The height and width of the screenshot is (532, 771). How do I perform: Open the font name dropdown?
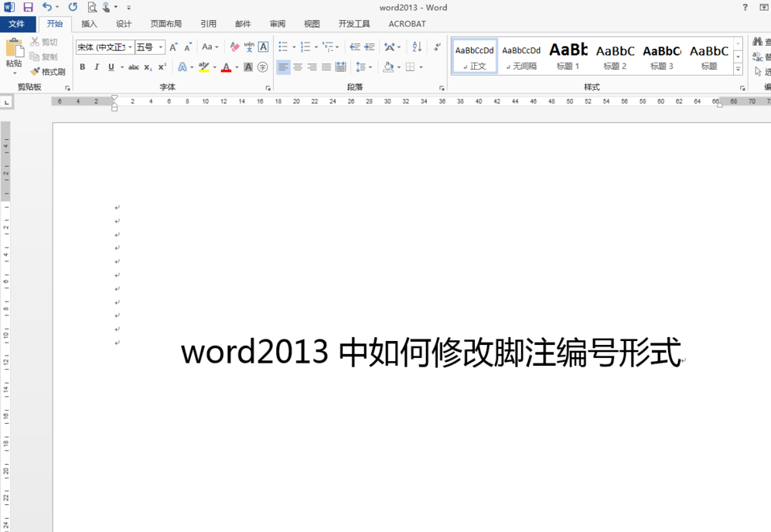coord(130,47)
